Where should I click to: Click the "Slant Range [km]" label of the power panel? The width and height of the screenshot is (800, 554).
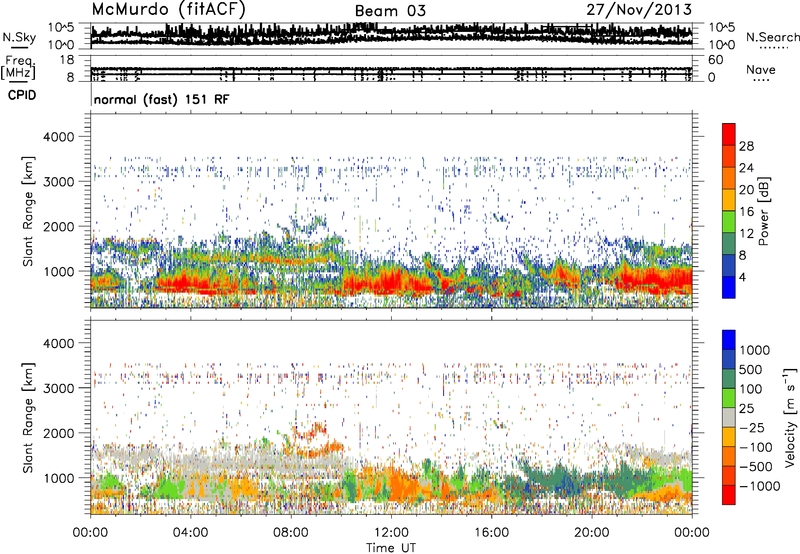pos(28,211)
